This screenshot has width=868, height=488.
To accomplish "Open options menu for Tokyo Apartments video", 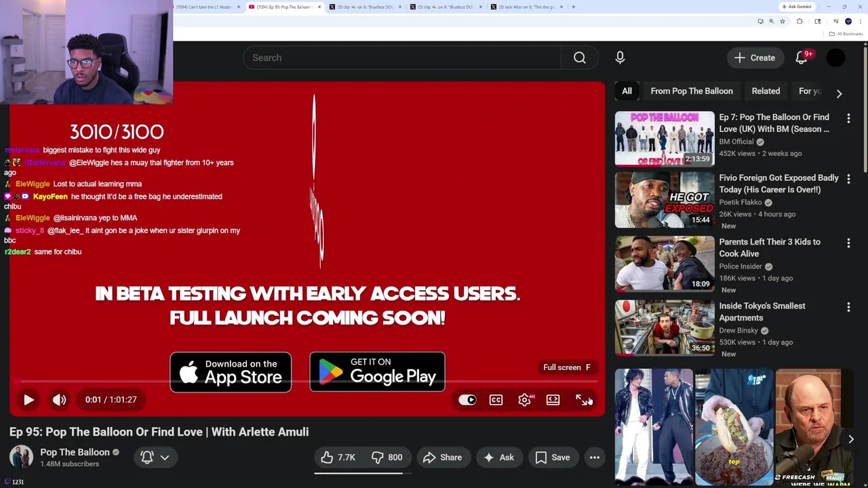I will [x=848, y=308].
